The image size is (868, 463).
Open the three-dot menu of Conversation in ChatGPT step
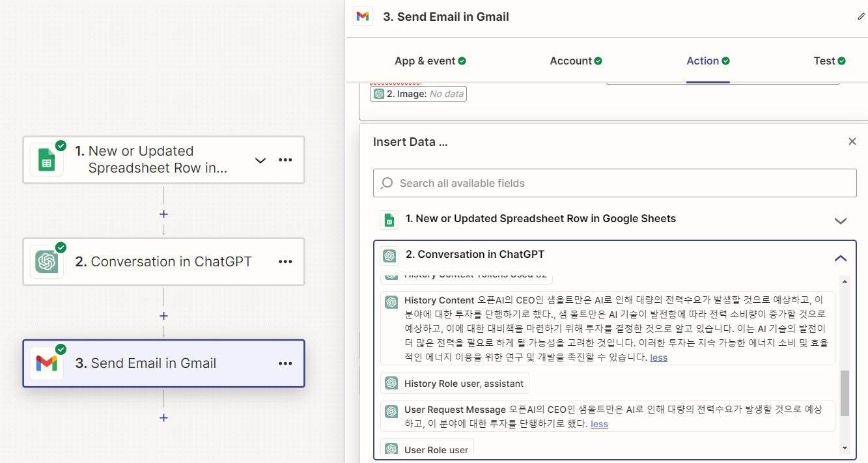point(285,262)
